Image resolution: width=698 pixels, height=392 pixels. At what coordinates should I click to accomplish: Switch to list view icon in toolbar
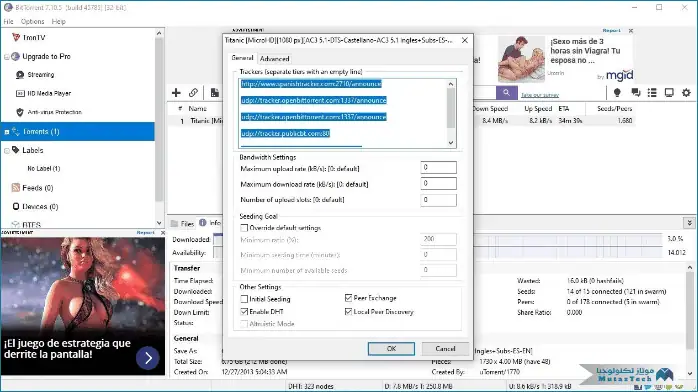click(x=652, y=93)
